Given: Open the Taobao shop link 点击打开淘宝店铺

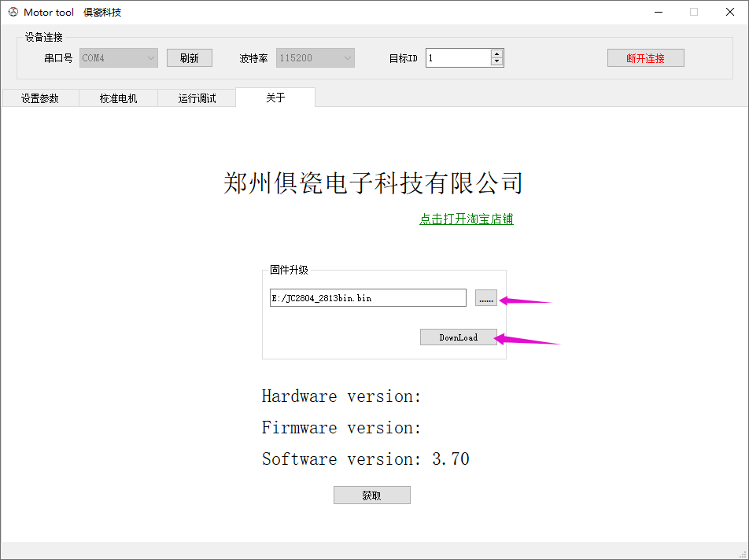Looking at the screenshot, I should tap(467, 219).
